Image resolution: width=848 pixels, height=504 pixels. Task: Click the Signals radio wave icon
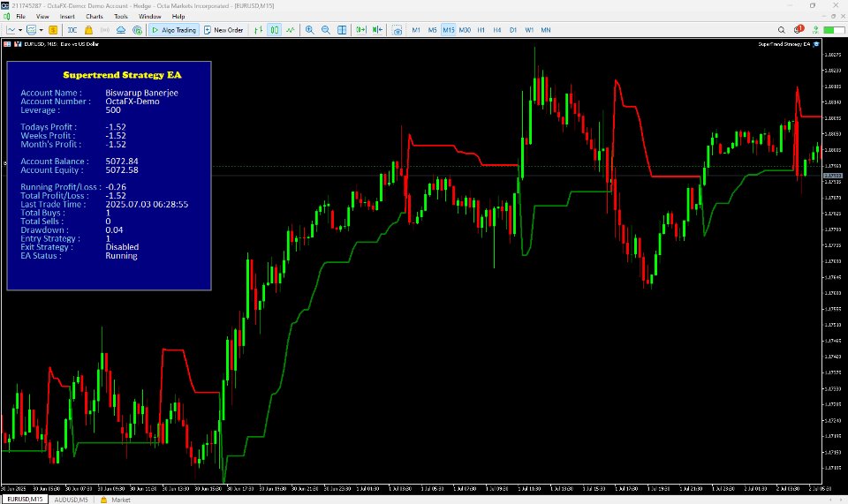(105, 30)
